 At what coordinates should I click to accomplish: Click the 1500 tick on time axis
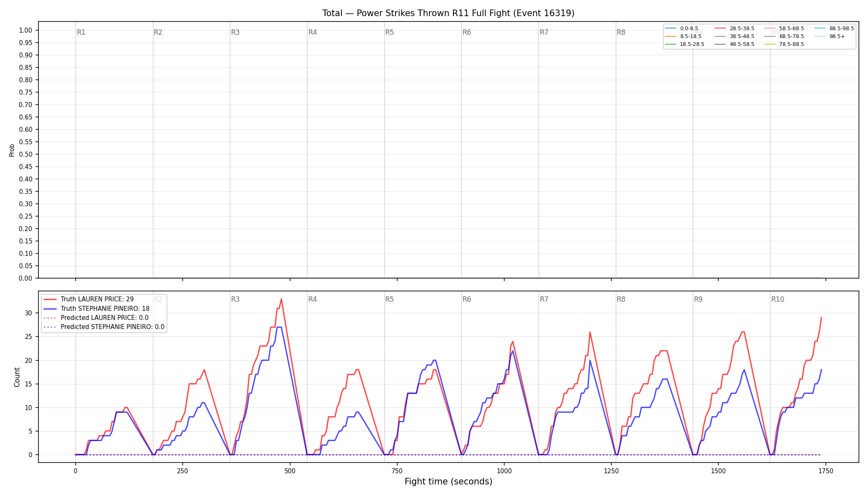[x=718, y=470]
